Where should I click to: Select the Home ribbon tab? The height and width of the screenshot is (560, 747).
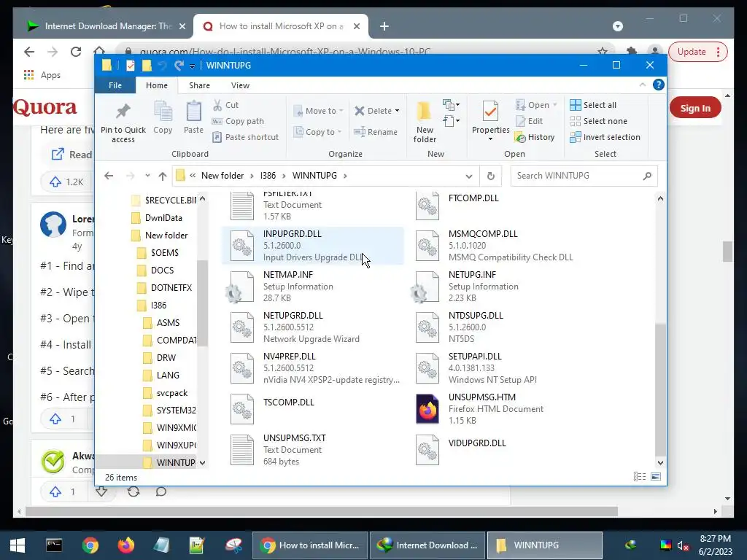157,85
